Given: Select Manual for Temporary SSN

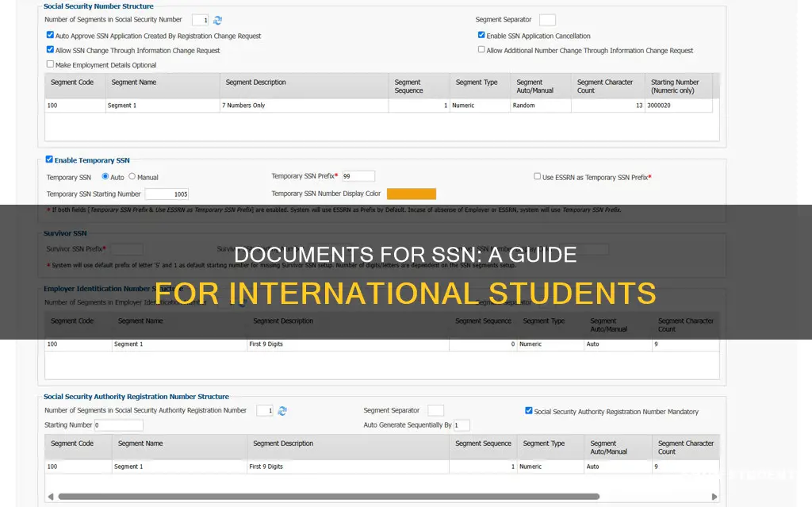Looking at the screenshot, I should click(132, 176).
